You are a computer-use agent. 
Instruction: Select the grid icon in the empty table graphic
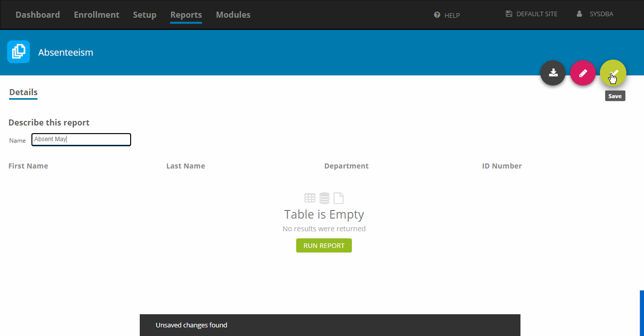tap(310, 198)
